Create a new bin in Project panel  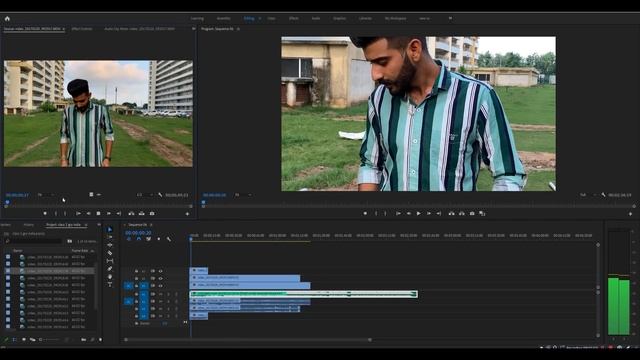[84, 340]
